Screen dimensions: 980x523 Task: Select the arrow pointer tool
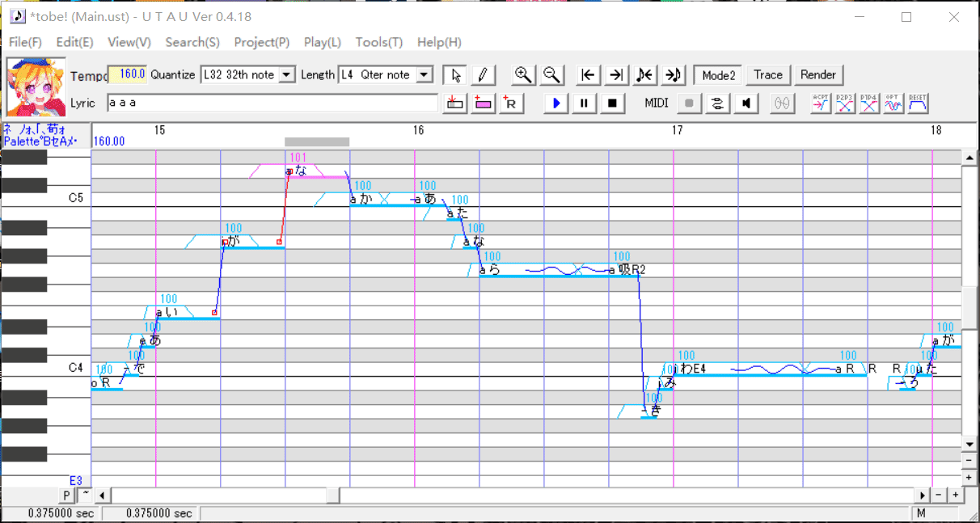456,75
